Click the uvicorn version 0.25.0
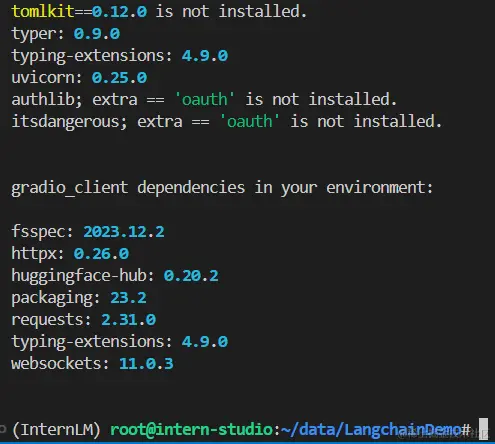Screen dimensions: 495x444 coord(119,78)
